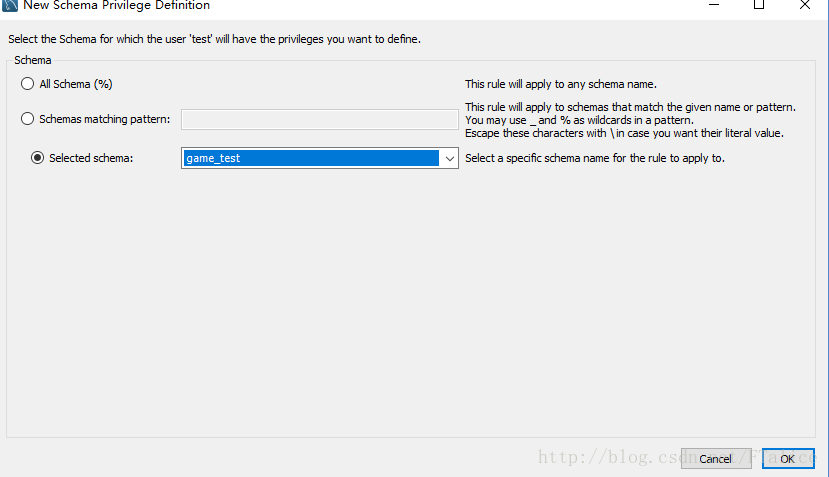Screen dimensions: 829x477
Task: Click the 'Select a specific schema name' hint
Action: tap(594, 158)
